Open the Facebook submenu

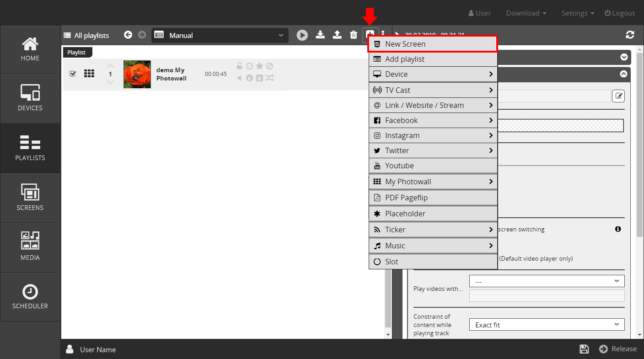click(433, 120)
